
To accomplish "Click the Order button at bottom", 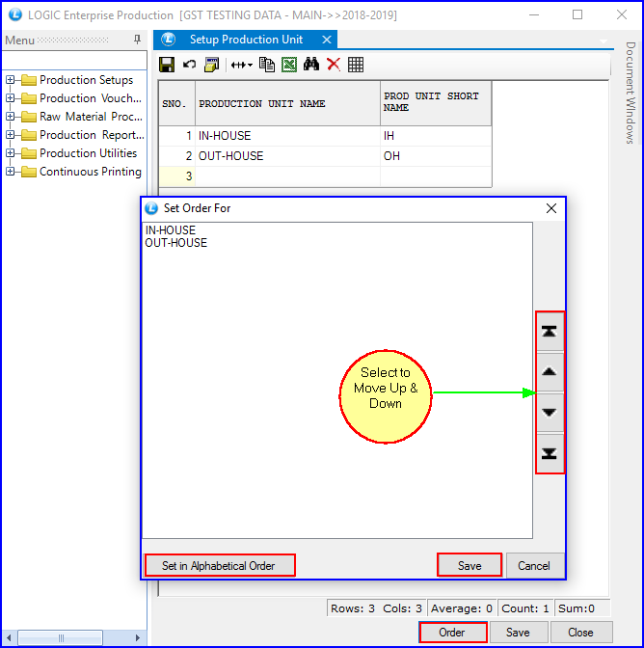I will point(453,633).
